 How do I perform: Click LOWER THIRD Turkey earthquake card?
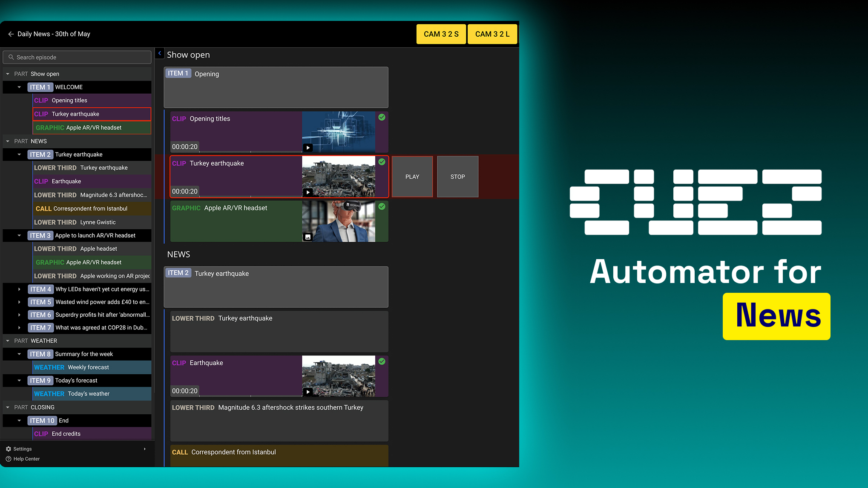tap(279, 332)
